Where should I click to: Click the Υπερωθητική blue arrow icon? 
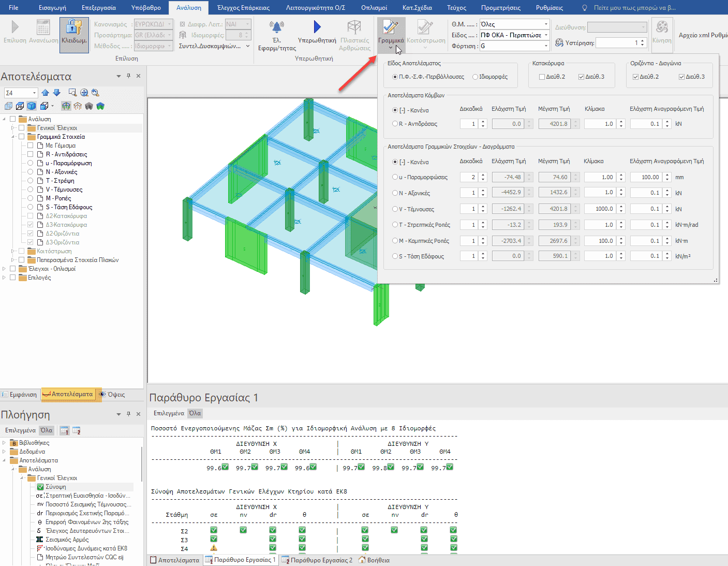317,27
